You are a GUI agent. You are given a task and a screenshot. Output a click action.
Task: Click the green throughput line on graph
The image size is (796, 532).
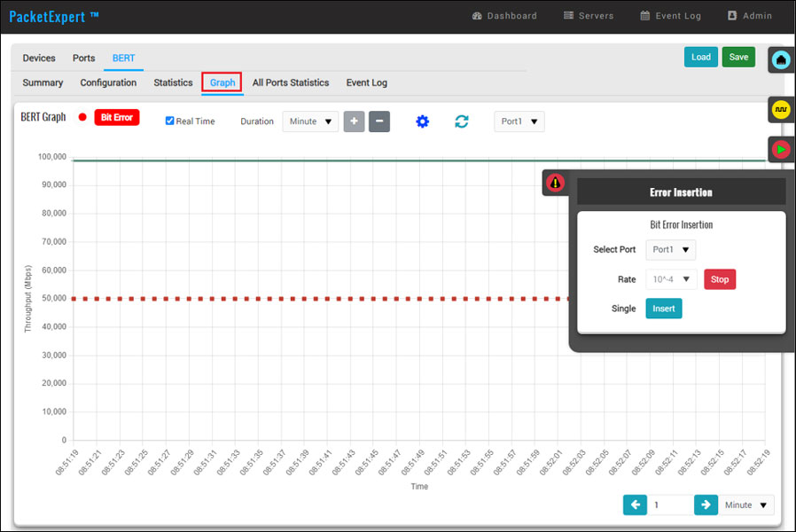tap(419, 160)
